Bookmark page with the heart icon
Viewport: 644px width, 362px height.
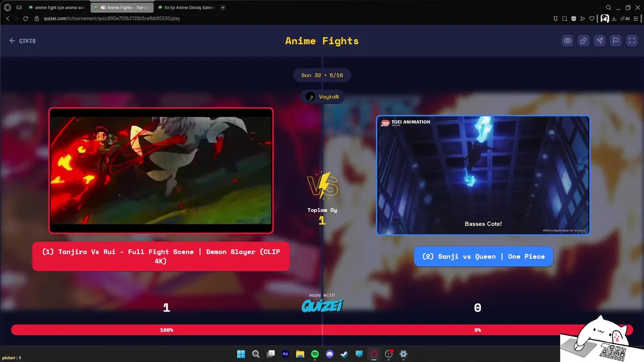point(592,19)
